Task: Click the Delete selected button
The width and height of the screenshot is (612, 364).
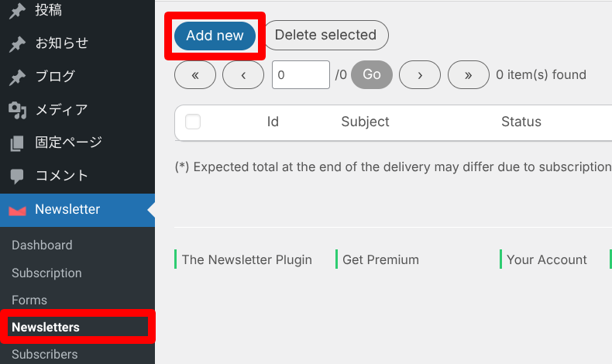Action: tap(326, 35)
